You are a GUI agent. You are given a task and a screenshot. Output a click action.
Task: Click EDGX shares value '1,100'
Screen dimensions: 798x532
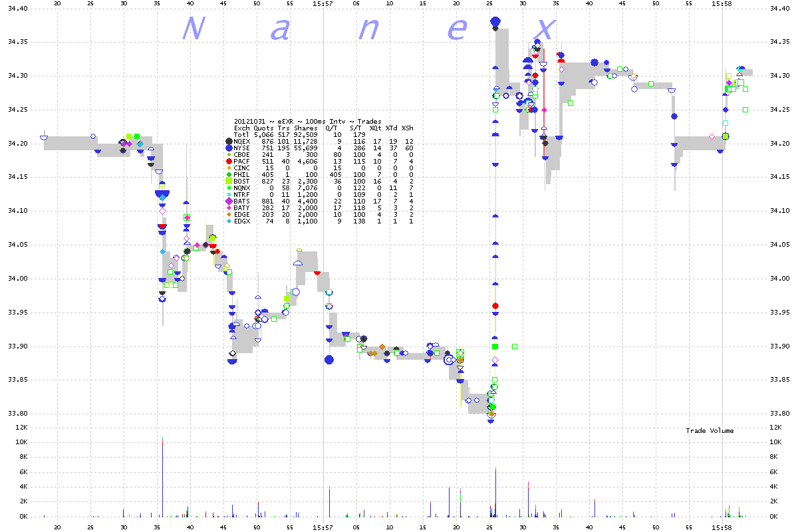(x=307, y=221)
